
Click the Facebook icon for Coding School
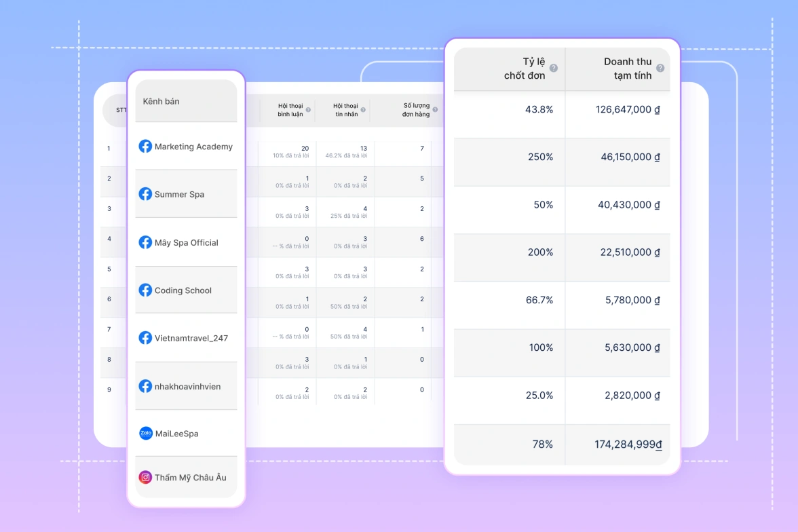(x=145, y=290)
